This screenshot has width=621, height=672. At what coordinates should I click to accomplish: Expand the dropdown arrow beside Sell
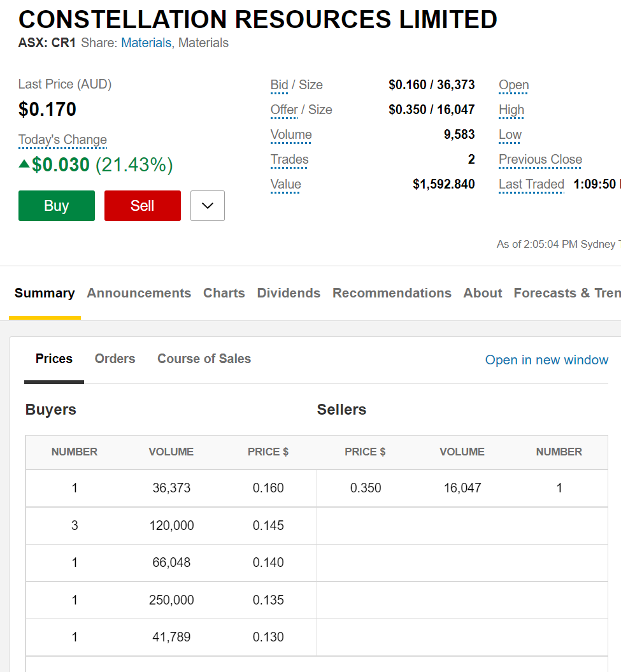point(208,206)
